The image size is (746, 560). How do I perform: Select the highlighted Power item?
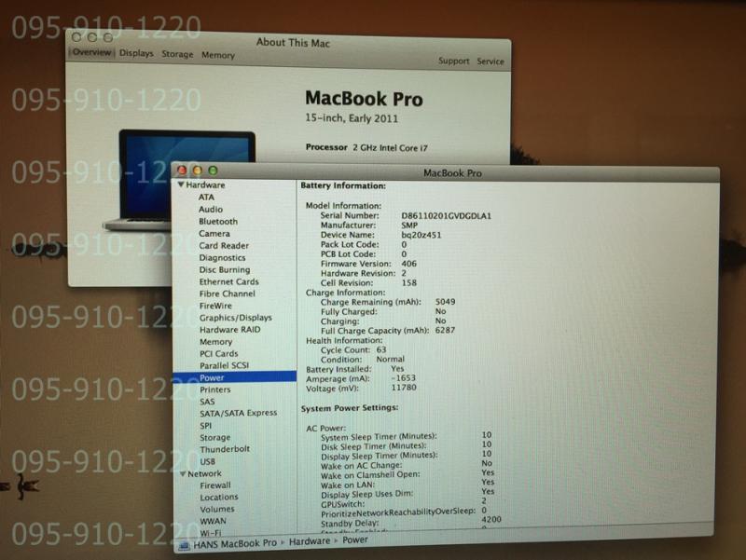point(235,377)
